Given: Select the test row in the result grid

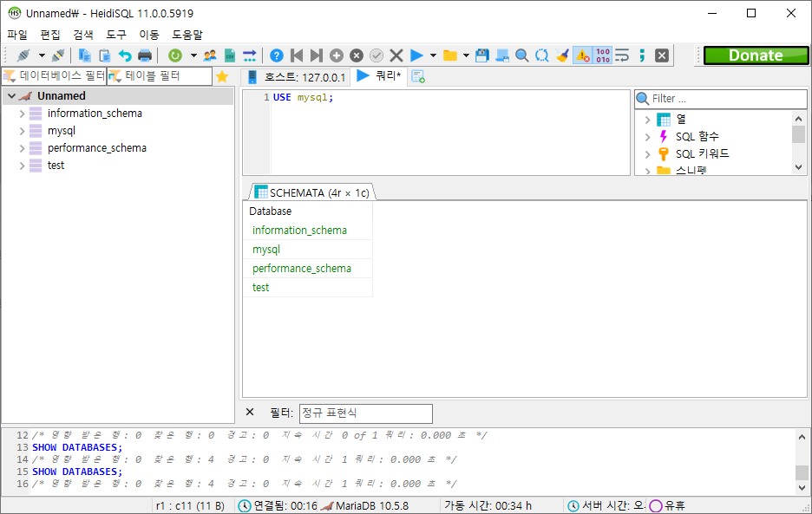Looking at the screenshot, I should 261,288.
